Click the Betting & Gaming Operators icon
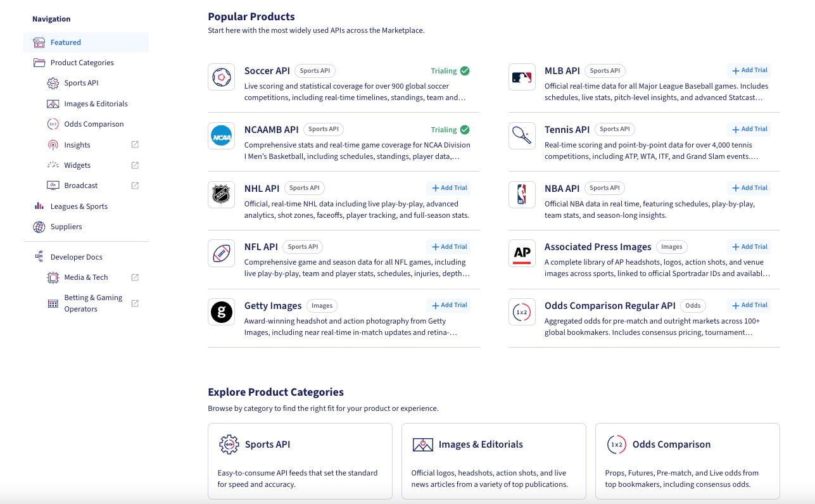 (x=53, y=303)
